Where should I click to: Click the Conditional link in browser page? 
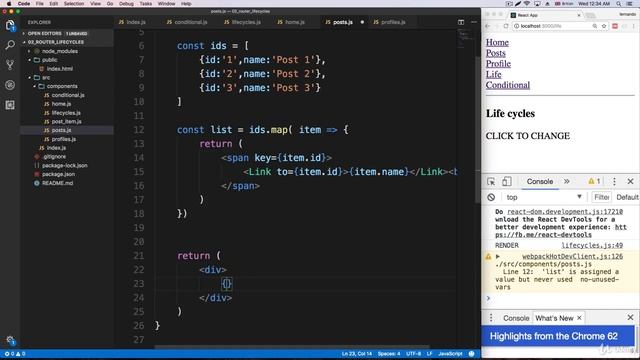(508, 85)
